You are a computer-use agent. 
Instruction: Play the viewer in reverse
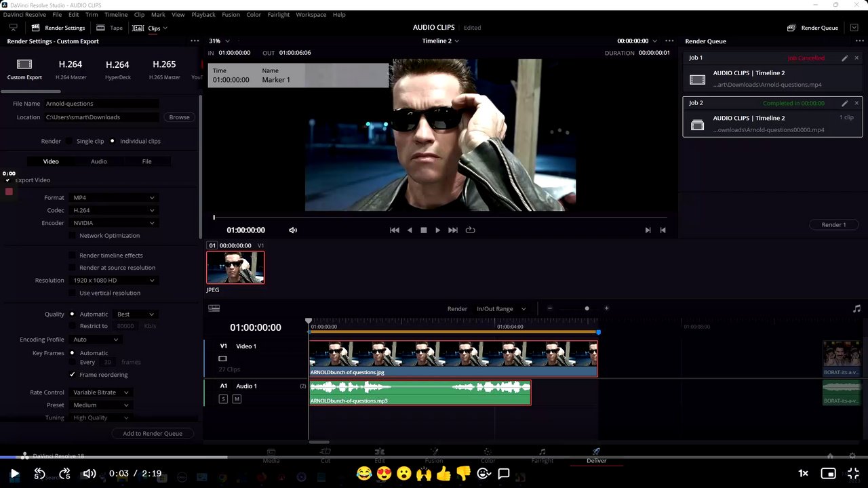tap(410, 230)
